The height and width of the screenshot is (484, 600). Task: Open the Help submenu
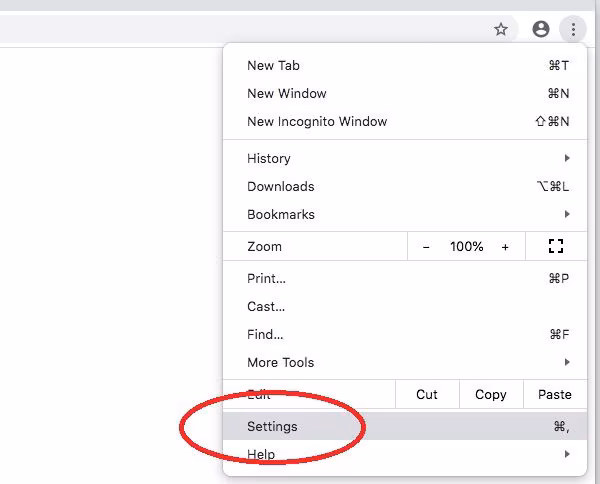pyautogui.click(x=261, y=454)
